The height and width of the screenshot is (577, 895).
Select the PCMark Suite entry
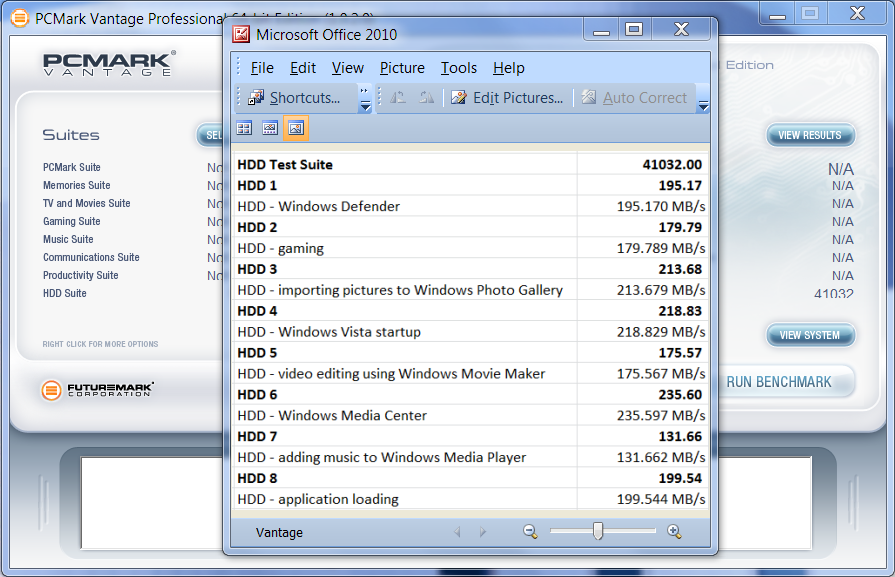[x=71, y=167]
